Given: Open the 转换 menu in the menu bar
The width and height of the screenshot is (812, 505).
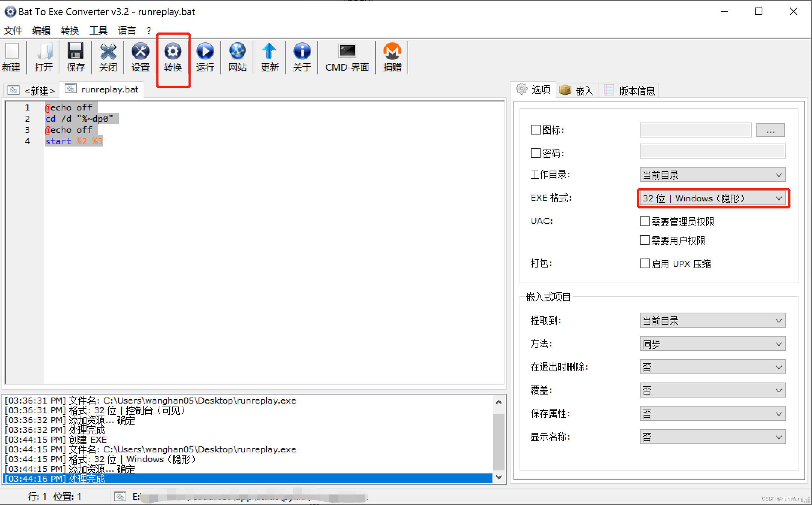Looking at the screenshot, I should pos(70,30).
